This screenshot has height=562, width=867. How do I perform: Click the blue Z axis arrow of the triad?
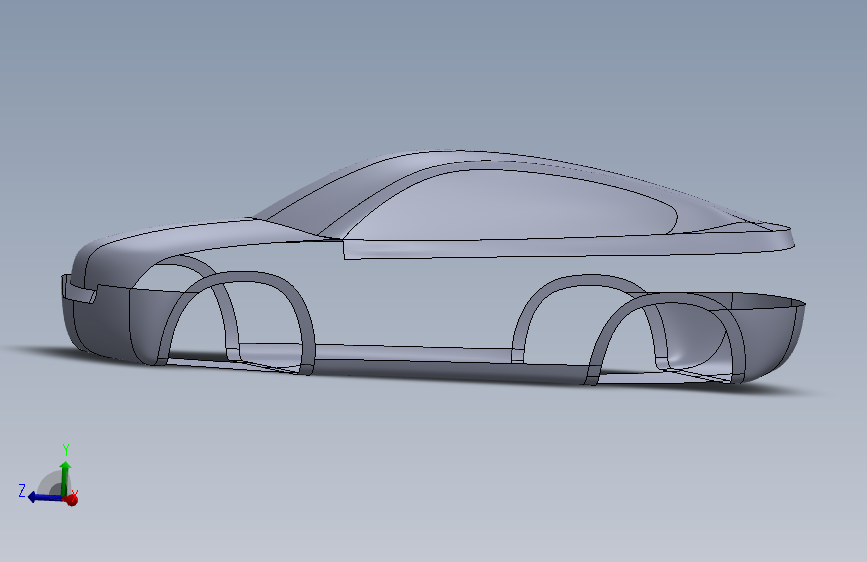(44, 497)
